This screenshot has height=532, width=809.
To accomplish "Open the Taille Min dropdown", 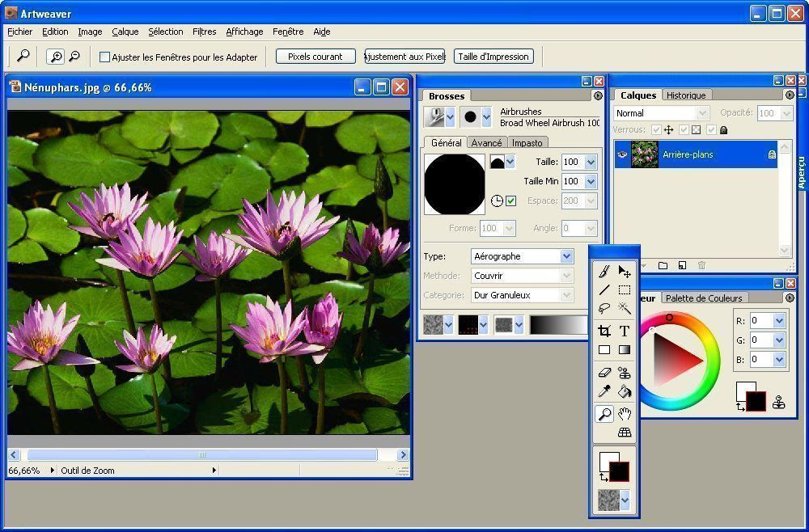I will [591, 181].
